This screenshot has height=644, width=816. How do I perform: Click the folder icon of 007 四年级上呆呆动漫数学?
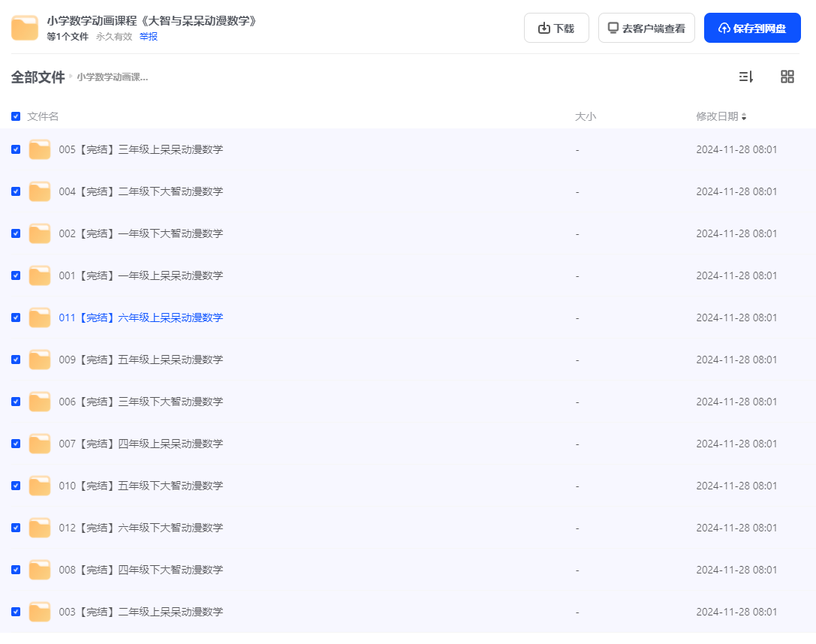(x=39, y=444)
